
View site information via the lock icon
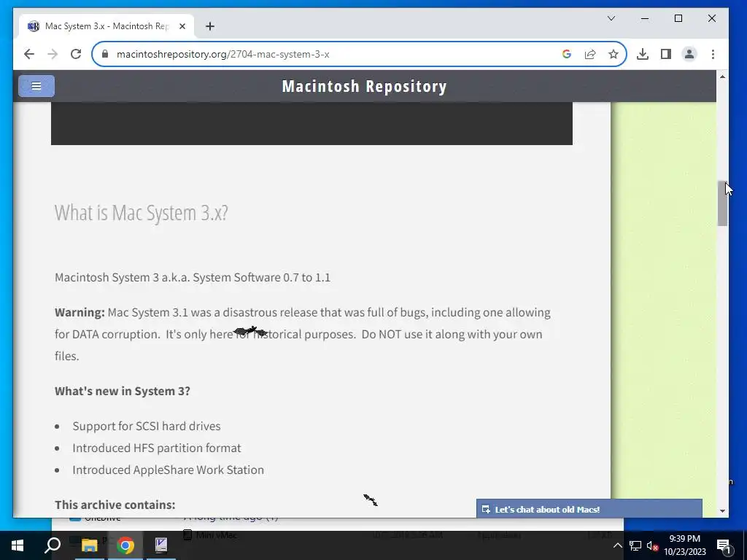[x=105, y=54]
